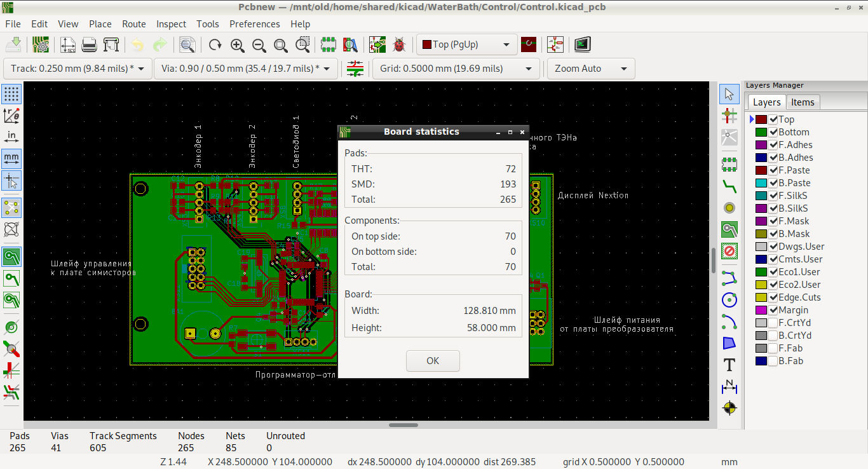The image size is (868, 469).
Task: Select the Add vias tool
Action: click(729, 208)
